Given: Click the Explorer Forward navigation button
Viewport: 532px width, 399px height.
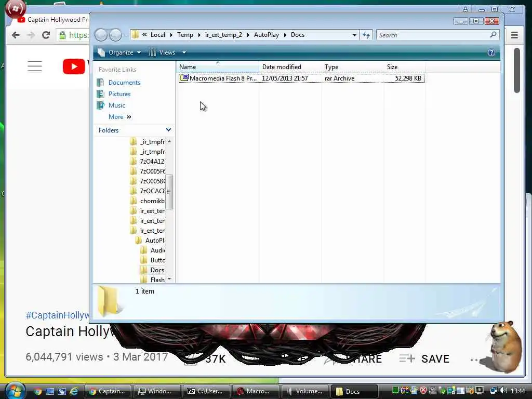Looking at the screenshot, I should (x=115, y=35).
